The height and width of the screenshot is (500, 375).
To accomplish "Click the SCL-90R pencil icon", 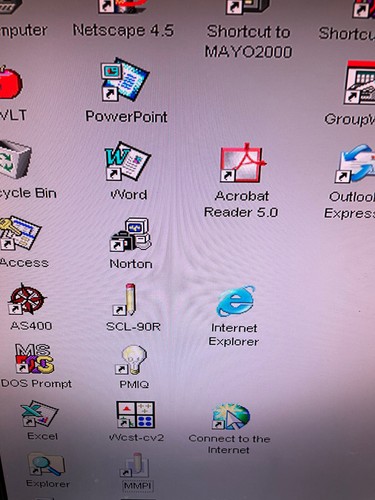I will coord(125,299).
